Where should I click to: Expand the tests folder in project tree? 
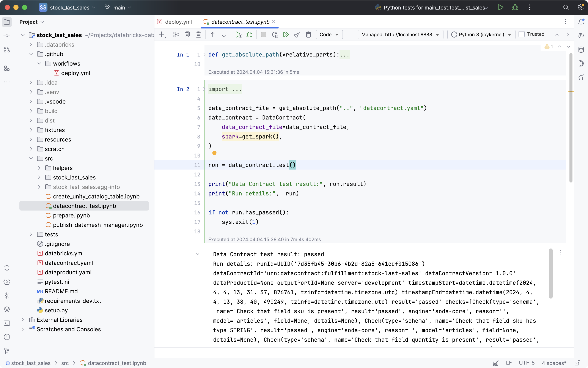31,234
